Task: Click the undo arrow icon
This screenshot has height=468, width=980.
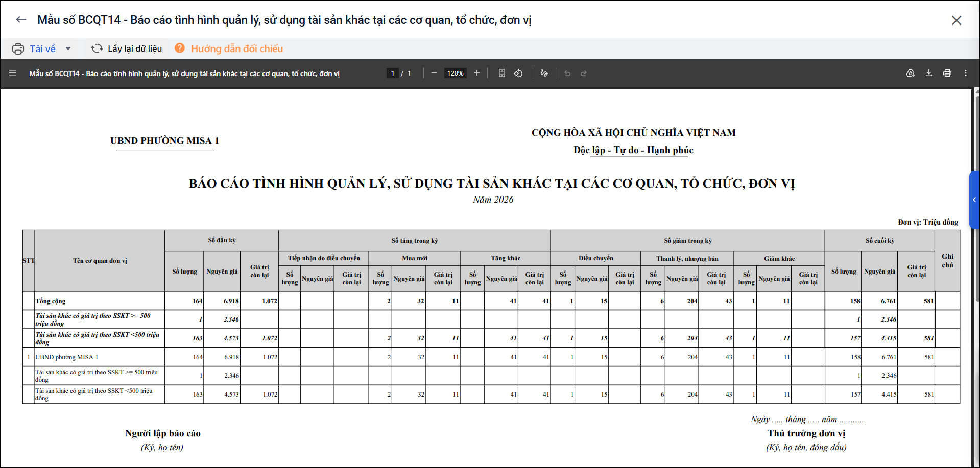Action: pyautogui.click(x=567, y=73)
